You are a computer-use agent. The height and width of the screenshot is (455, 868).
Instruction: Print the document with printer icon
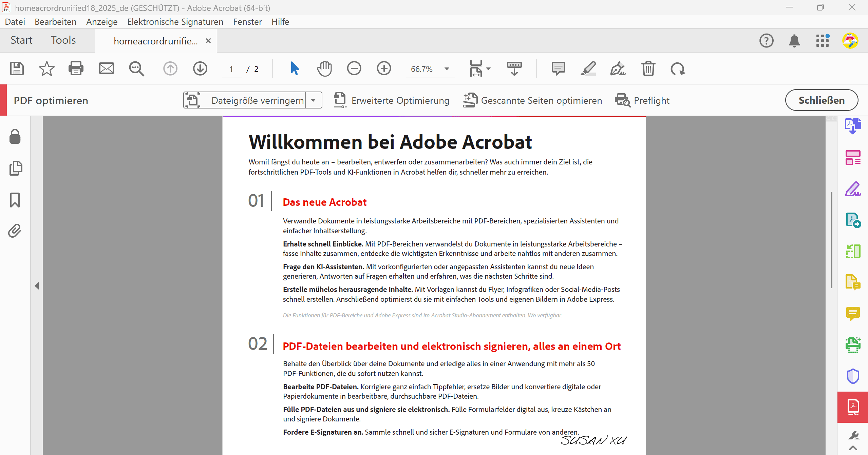76,69
